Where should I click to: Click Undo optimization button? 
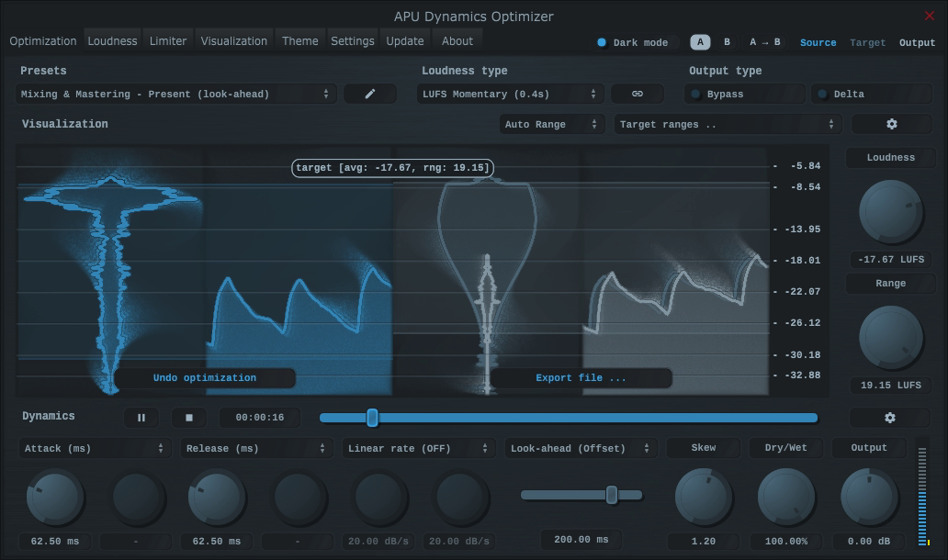204,377
